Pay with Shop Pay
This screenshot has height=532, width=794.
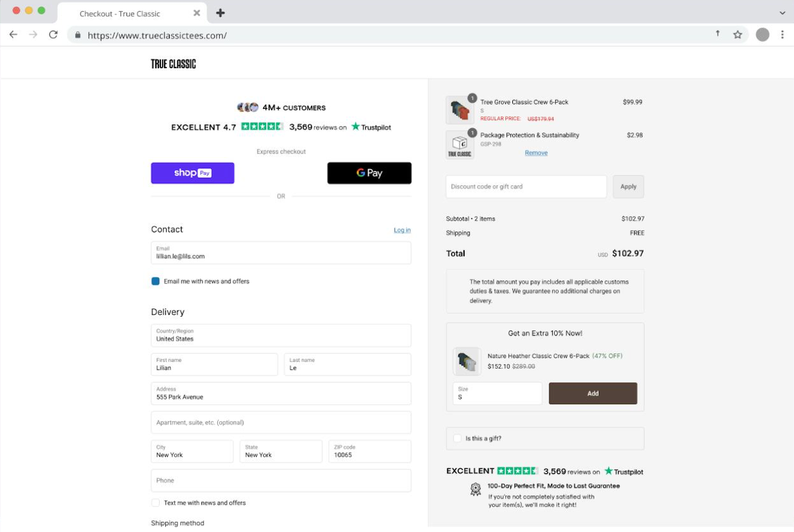[193, 173]
